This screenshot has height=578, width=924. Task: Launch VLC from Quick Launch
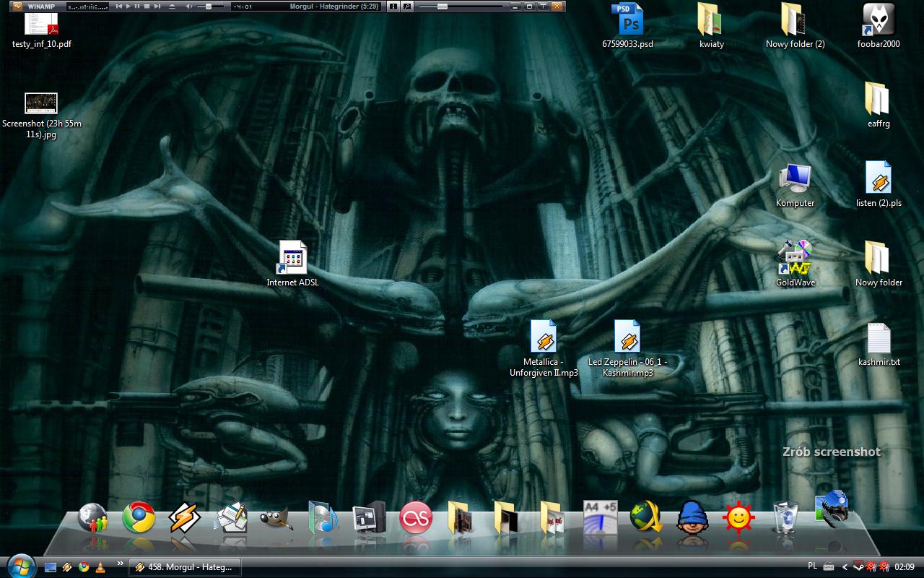point(100,567)
